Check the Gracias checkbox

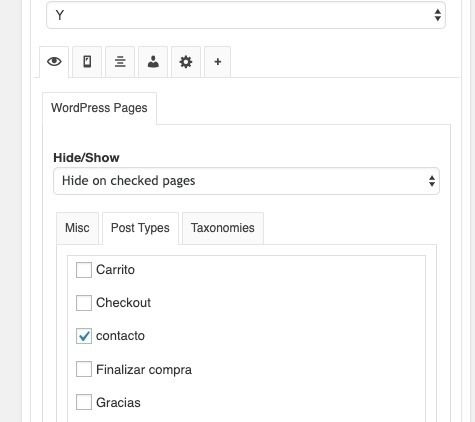click(84, 402)
